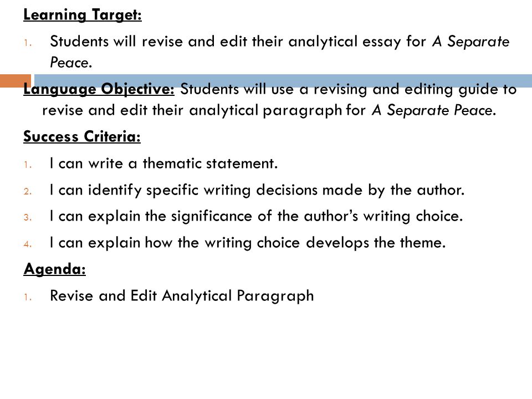Click line about specific writing decisions
Image resolution: width=532 pixels, height=399 pixels.
(257, 190)
